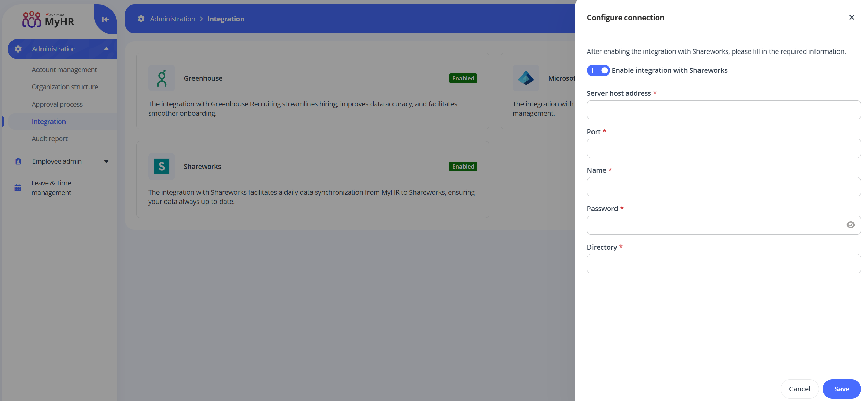
Task: Click the Employee admin badge icon
Action: pos(17,161)
